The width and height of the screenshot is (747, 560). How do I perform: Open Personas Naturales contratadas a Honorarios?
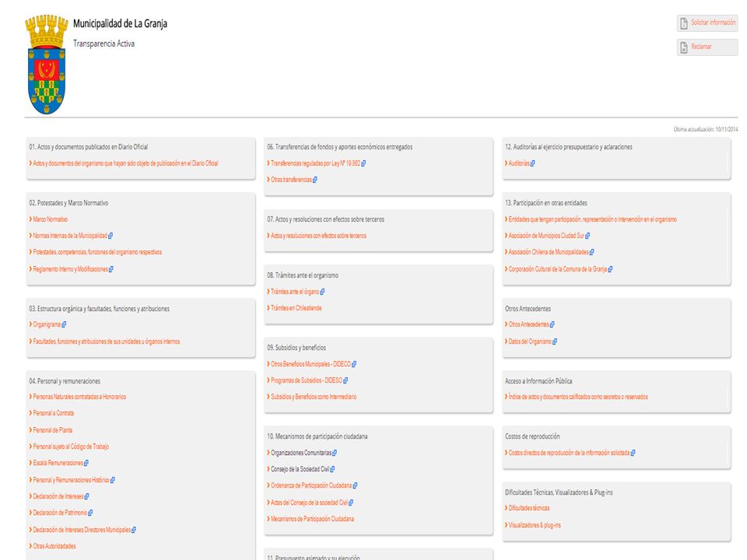point(79,397)
